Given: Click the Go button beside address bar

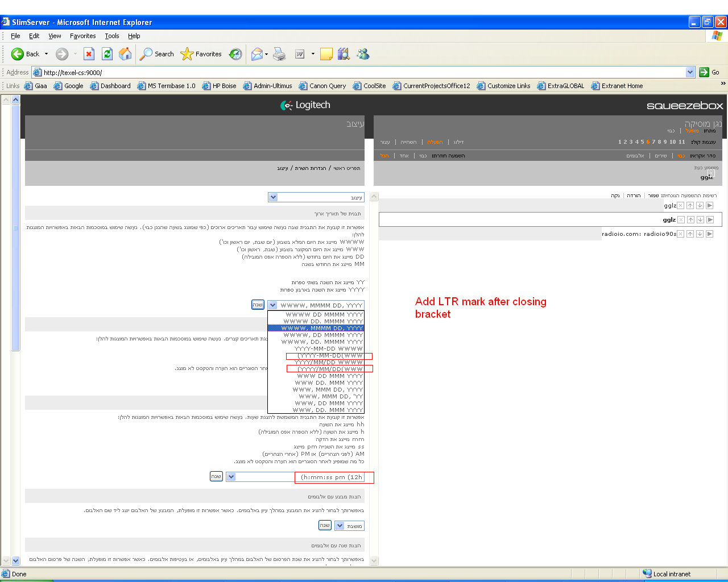Looking at the screenshot, I should click(x=709, y=72).
